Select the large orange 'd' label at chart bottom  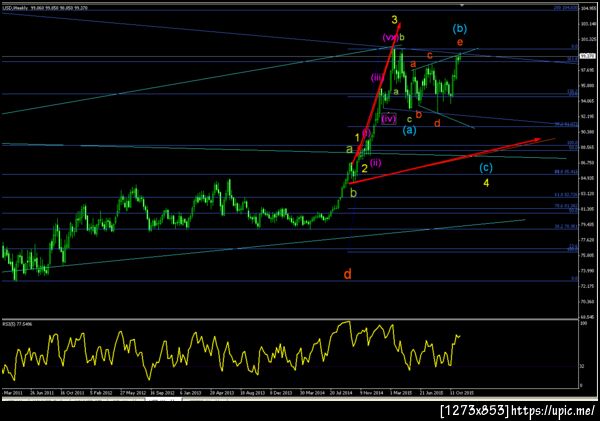[x=347, y=274]
